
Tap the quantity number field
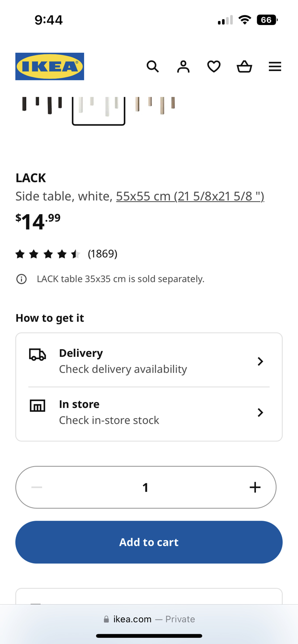tap(145, 487)
